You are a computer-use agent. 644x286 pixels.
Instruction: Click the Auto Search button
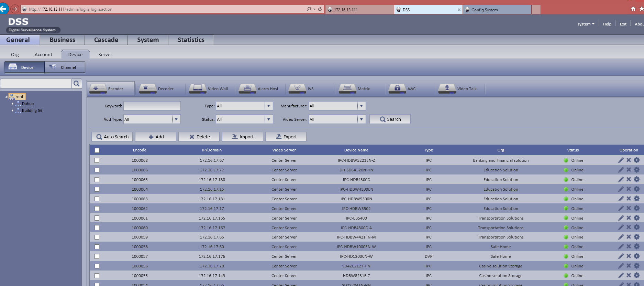point(113,137)
